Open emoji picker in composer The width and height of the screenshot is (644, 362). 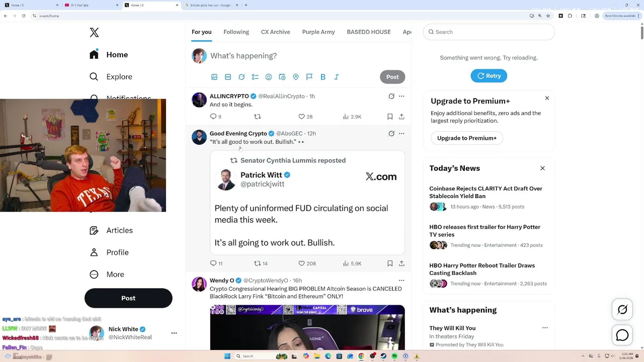pos(269,77)
